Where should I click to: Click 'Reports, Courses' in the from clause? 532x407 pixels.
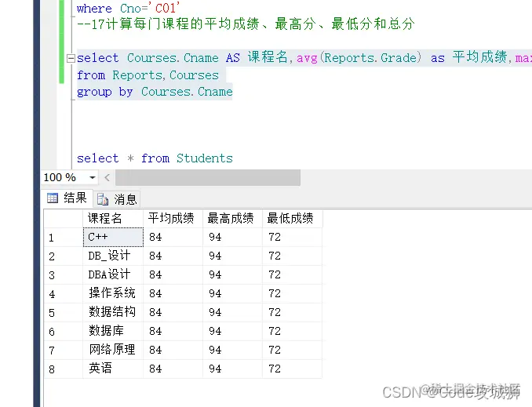tap(166, 75)
